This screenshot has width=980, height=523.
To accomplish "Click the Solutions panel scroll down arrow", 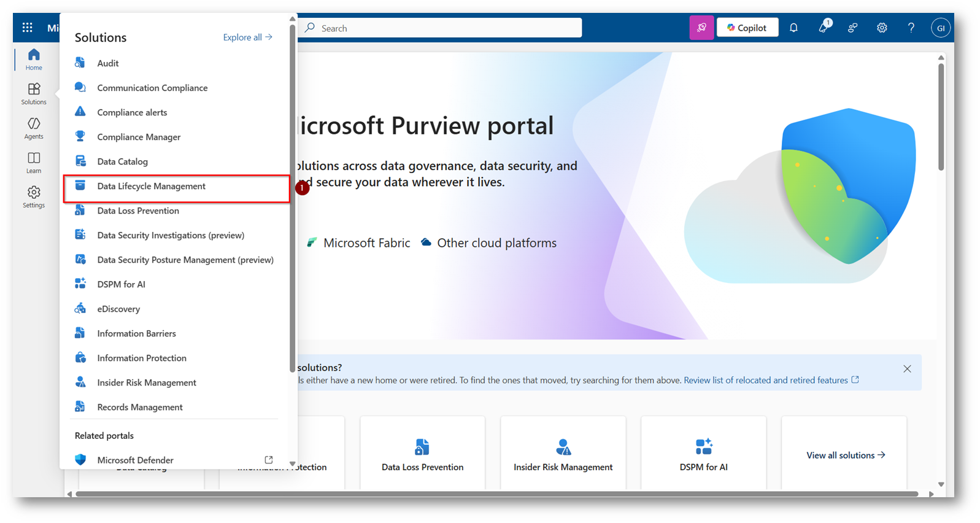I will pyautogui.click(x=292, y=463).
